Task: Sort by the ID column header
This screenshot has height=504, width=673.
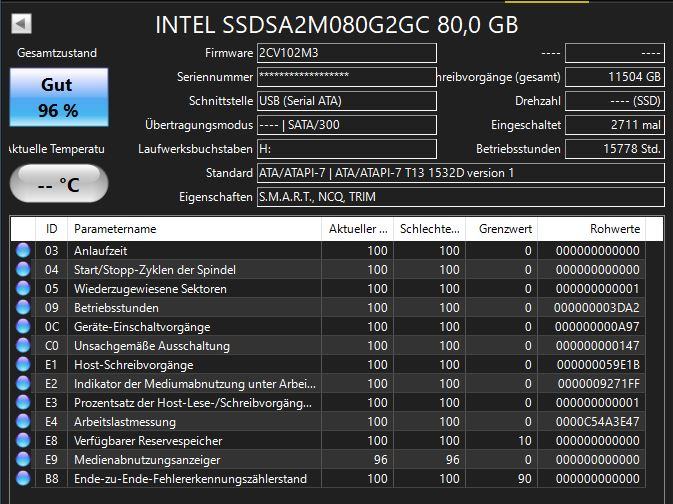Action: point(52,228)
